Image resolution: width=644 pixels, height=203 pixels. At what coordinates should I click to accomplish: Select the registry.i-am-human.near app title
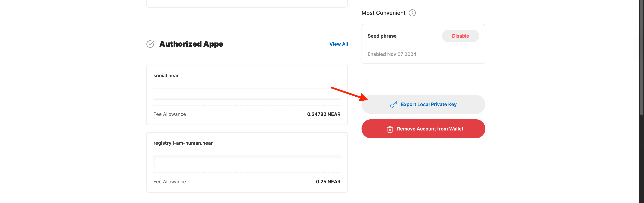tap(183, 143)
